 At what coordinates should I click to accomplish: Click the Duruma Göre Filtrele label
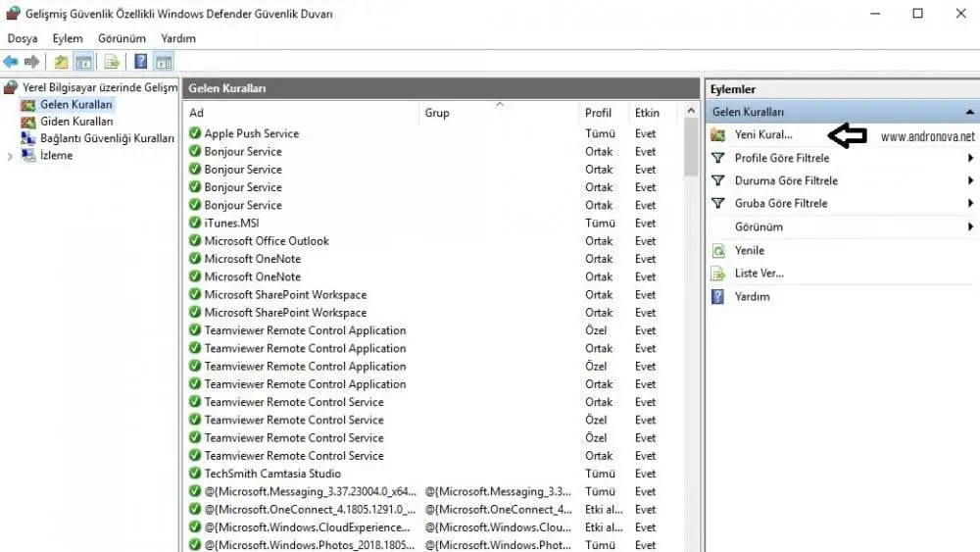tap(786, 180)
